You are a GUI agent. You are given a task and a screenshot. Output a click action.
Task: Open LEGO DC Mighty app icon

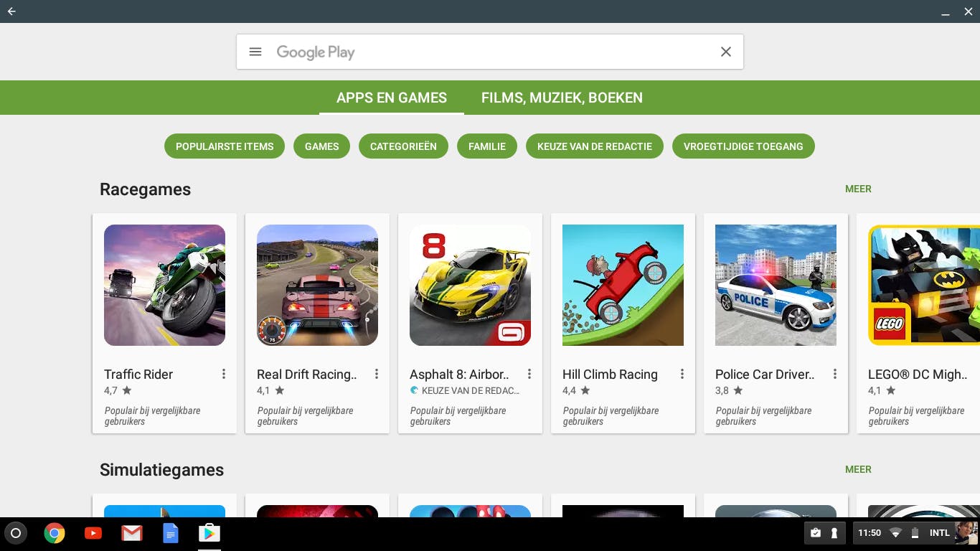tap(924, 285)
